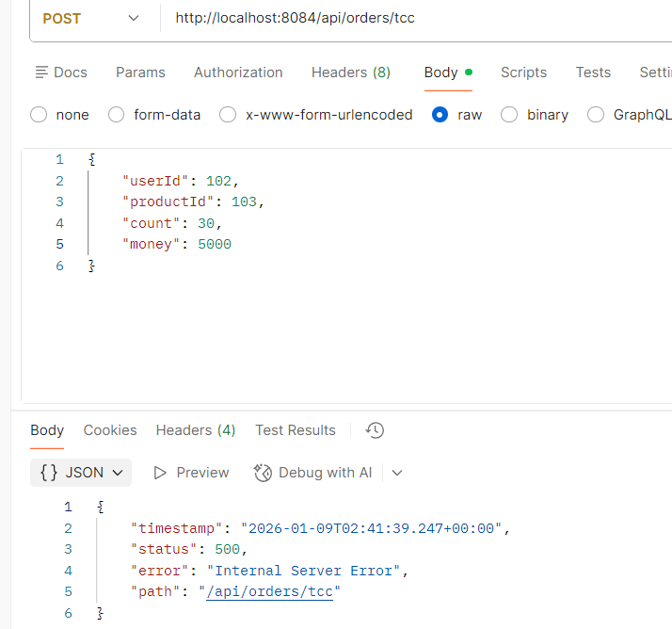Open the response history clock icon
Image resolution: width=672 pixels, height=629 pixels.
[x=375, y=430]
